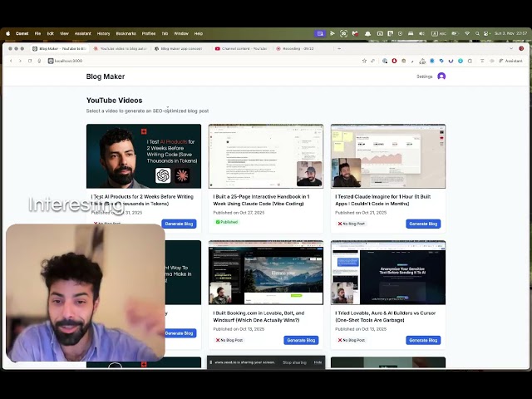Generate Blog for Tried Lovable, Aura video

coord(423,340)
